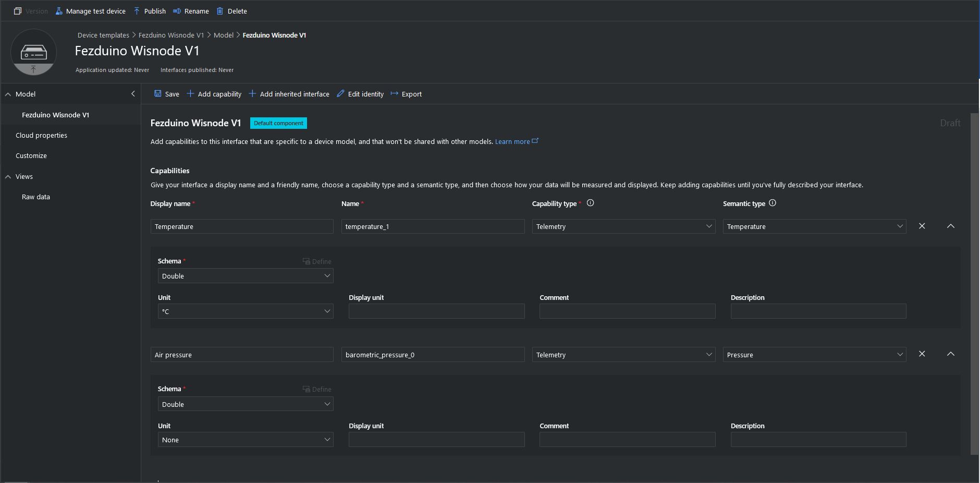The image size is (980, 483).
Task: Click the Export arrow icon
Action: pos(395,94)
